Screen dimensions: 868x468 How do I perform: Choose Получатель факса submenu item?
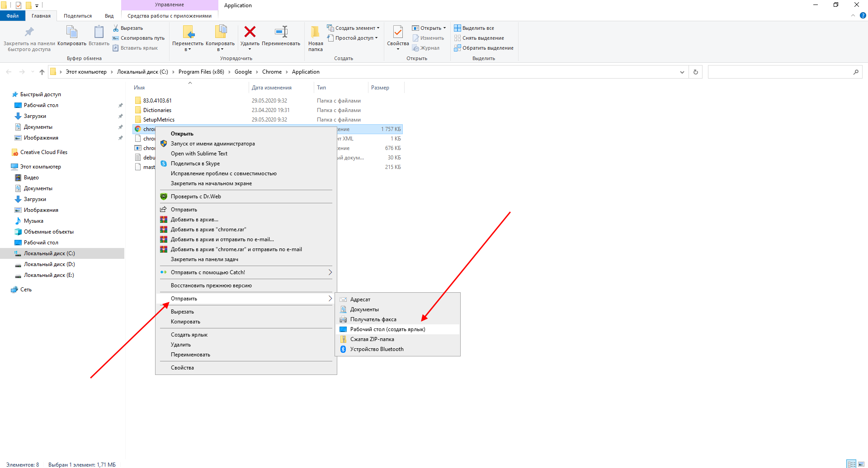coord(397,319)
